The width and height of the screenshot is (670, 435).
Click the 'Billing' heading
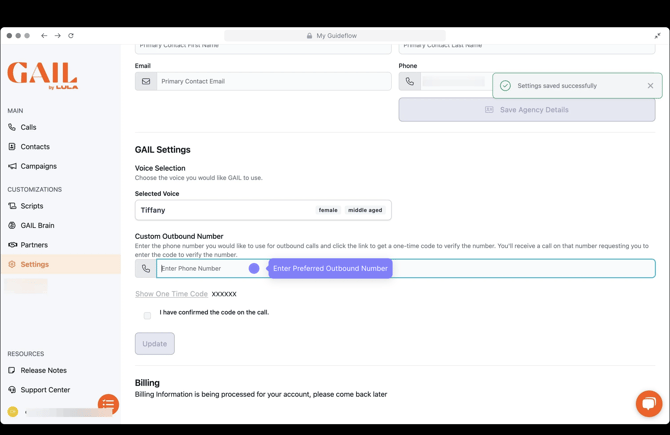(147, 383)
